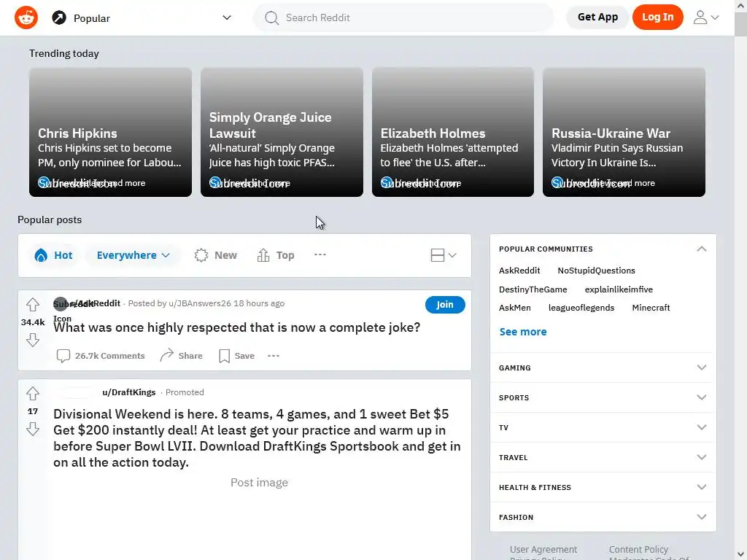Screen dimensions: 747x560
Task: Downvote the AskReddit joke post
Action: (32, 340)
